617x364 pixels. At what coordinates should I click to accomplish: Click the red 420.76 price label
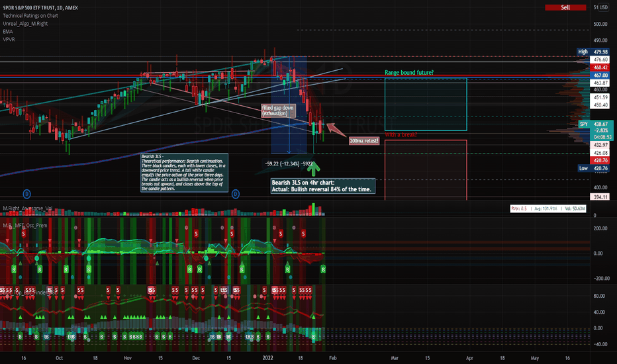pyautogui.click(x=600, y=160)
